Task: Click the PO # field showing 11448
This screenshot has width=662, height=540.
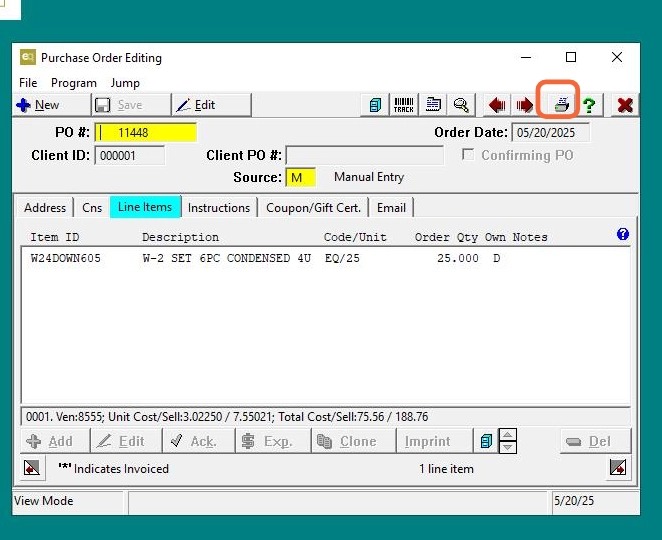Action: [x=146, y=133]
